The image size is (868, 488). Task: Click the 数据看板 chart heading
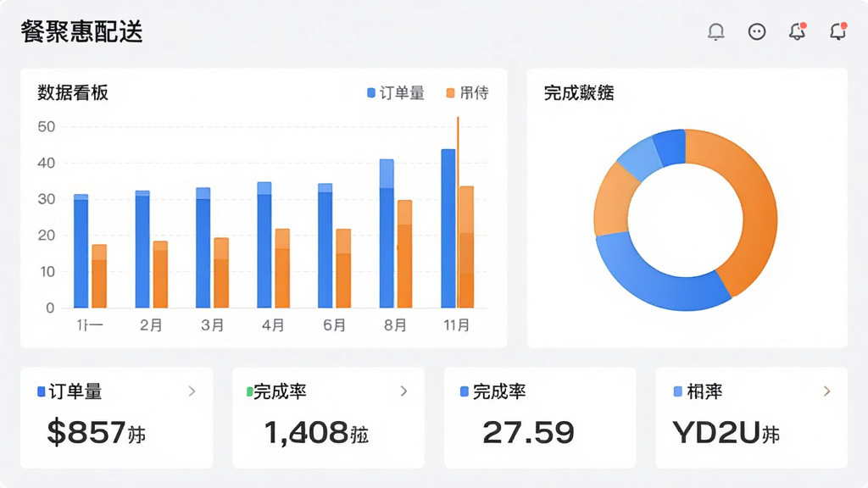[x=73, y=93]
